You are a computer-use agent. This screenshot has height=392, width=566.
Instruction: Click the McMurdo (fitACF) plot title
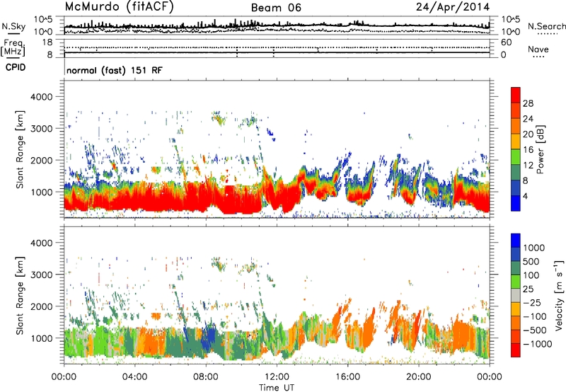tap(119, 7)
